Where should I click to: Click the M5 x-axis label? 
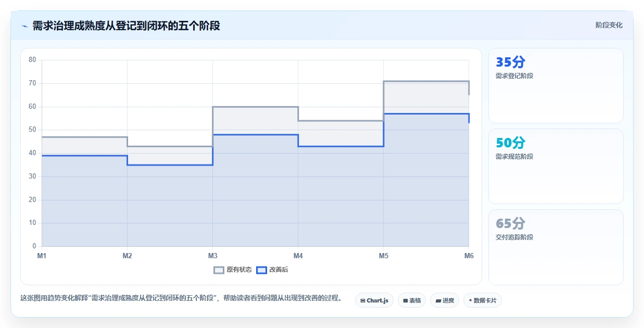coord(383,256)
